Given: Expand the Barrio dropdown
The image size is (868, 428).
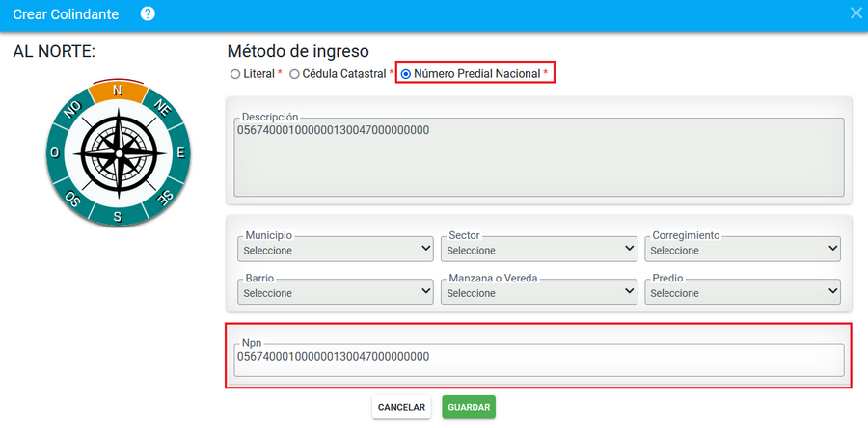Looking at the screenshot, I should 335,291.
